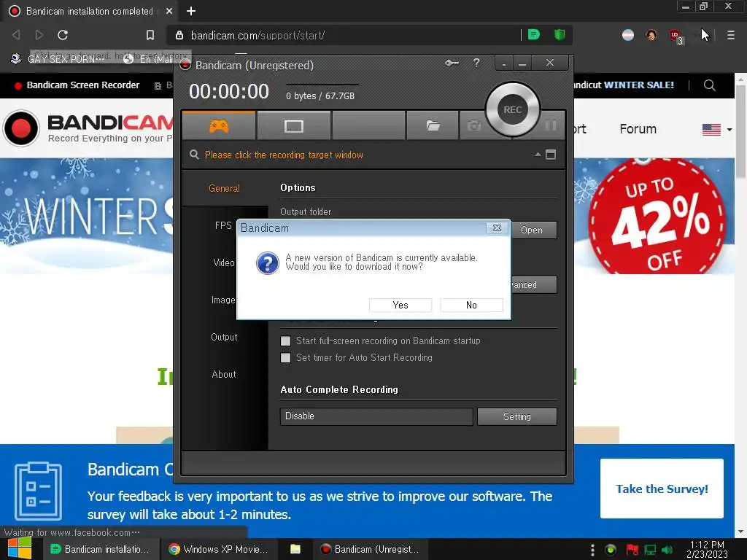Click the magnifier icon in target window bar
The width and height of the screenshot is (747, 560).
point(194,155)
